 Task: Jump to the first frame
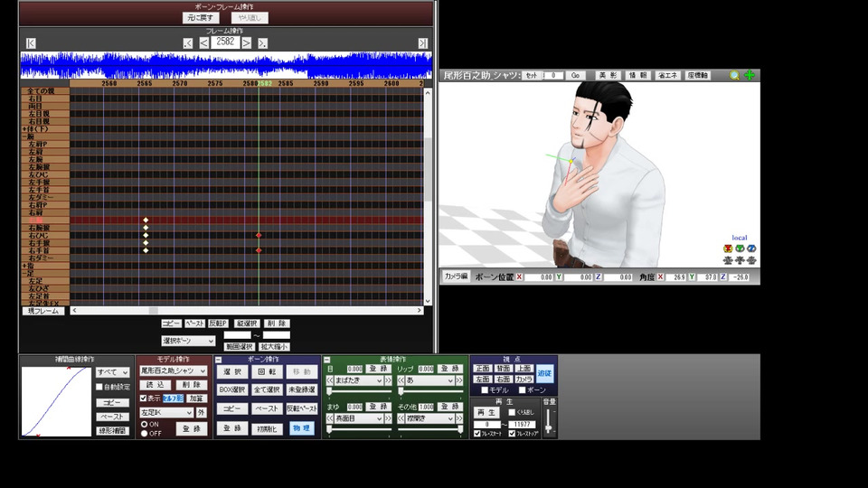coord(31,43)
